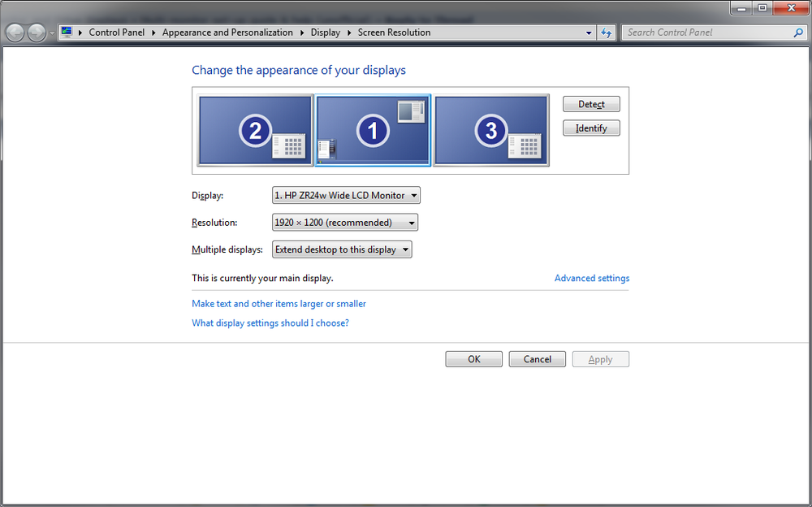Select display monitor 2 thumbnail

255,130
